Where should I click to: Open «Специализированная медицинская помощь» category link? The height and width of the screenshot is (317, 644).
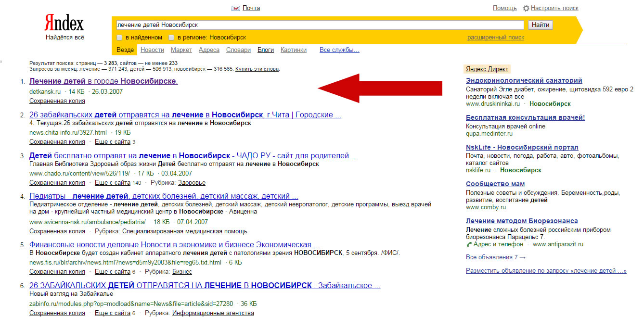pyautogui.click(x=185, y=231)
